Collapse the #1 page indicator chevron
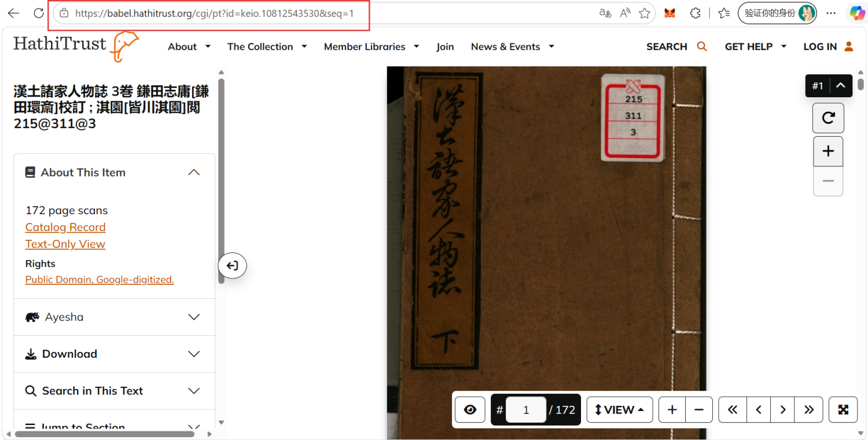The height and width of the screenshot is (440, 868). point(841,86)
